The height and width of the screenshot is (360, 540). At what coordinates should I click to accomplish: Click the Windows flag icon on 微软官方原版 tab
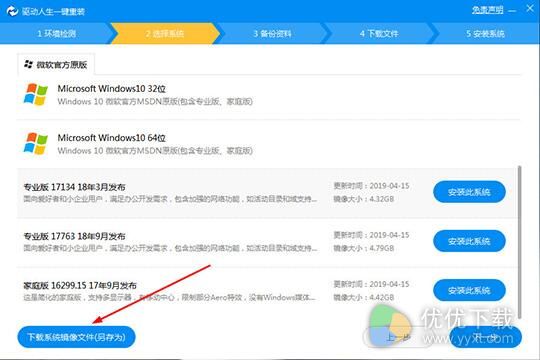pos(28,64)
